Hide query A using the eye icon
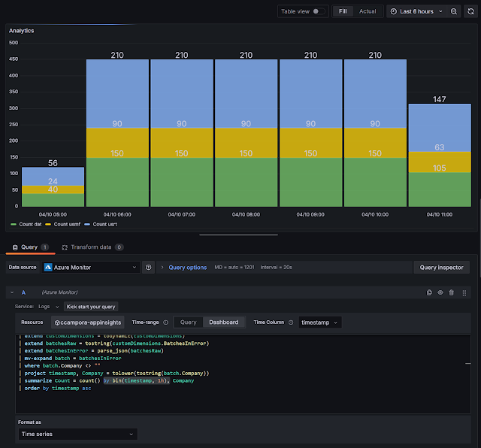481x448 pixels. coord(440,292)
